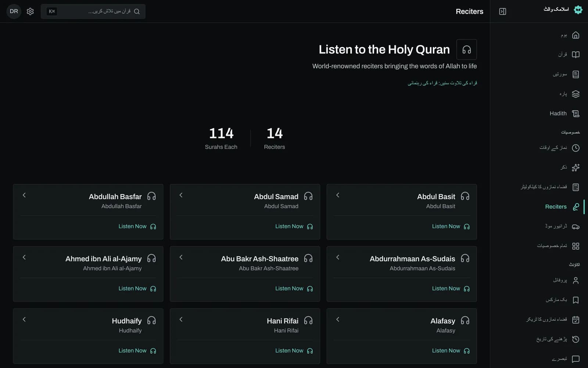Screen dimensions: 588x368
Task: Click Listen Now for Alafasy
Action: point(451,351)
